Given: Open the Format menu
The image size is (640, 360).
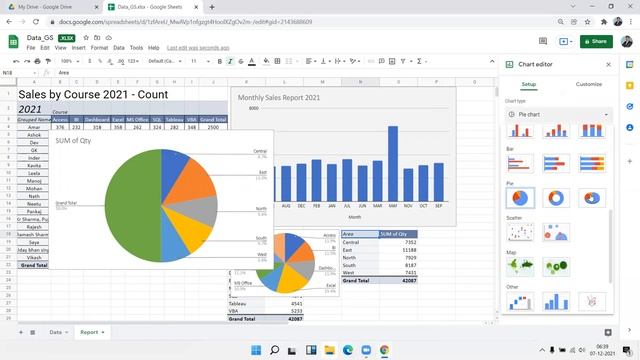Looking at the screenshot, I should [99, 48].
